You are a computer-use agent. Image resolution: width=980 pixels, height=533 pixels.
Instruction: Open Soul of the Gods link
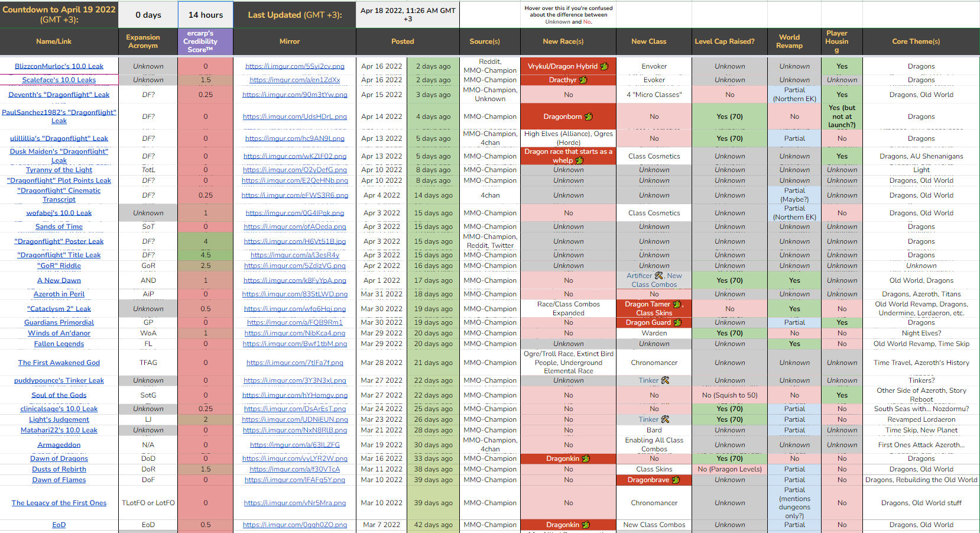tap(59, 395)
